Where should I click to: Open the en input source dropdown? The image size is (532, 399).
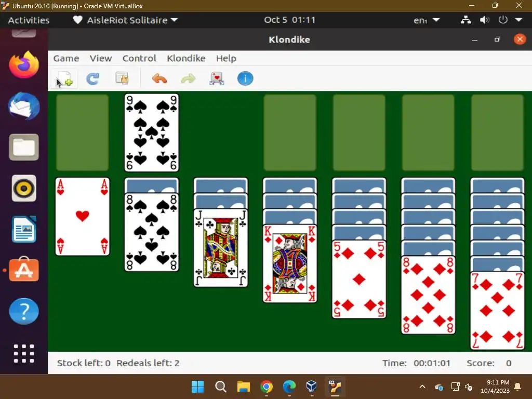tap(427, 20)
